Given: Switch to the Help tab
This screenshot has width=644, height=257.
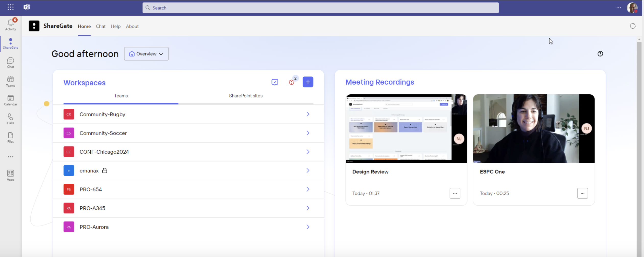Looking at the screenshot, I should pyautogui.click(x=116, y=26).
